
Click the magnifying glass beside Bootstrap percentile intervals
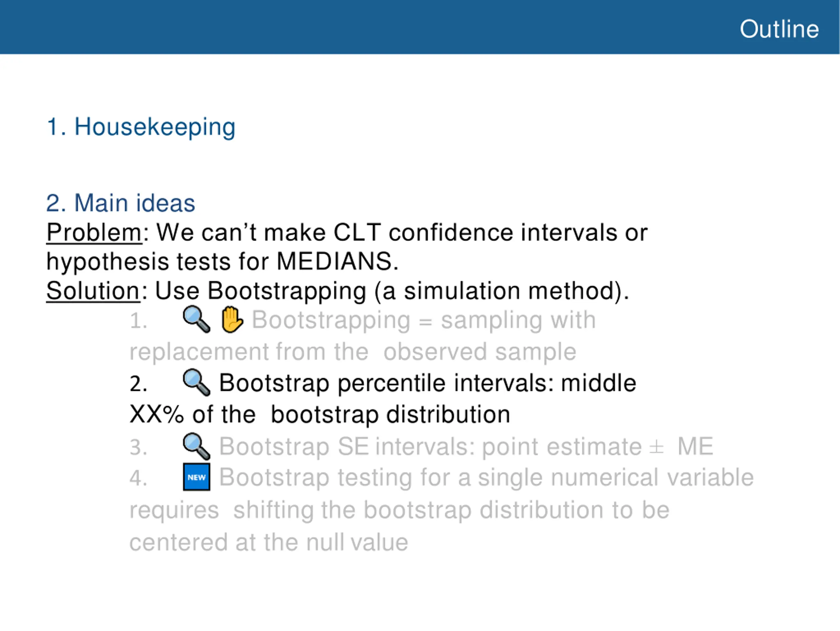[x=196, y=382]
